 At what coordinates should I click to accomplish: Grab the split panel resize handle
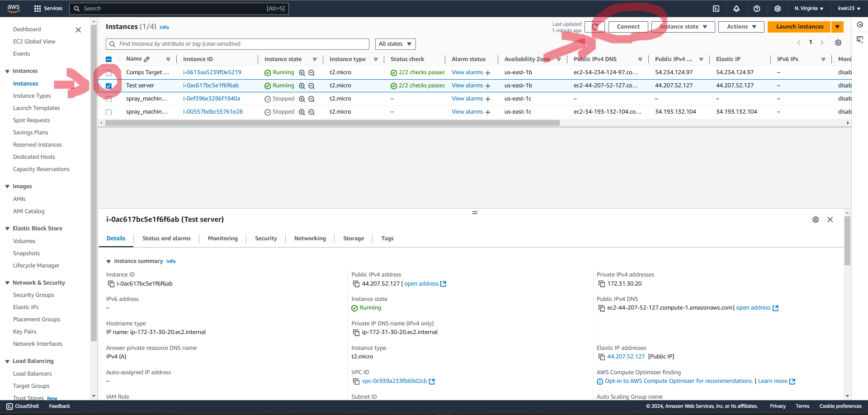pyautogui.click(x=475, y=212)
